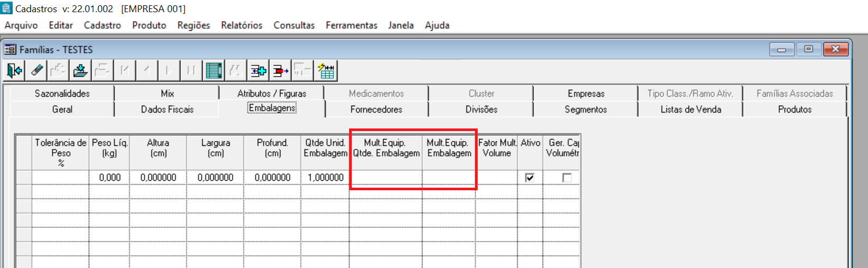The width and height of the screenshot is (868, 268).
Task: Switch to the Divisões tab
Action: [481, 109]
